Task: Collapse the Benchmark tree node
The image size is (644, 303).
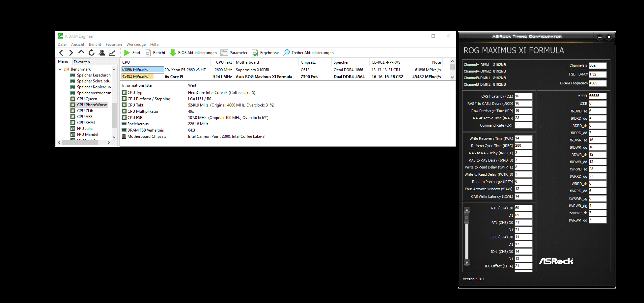Action: click(x=60, y=69)
